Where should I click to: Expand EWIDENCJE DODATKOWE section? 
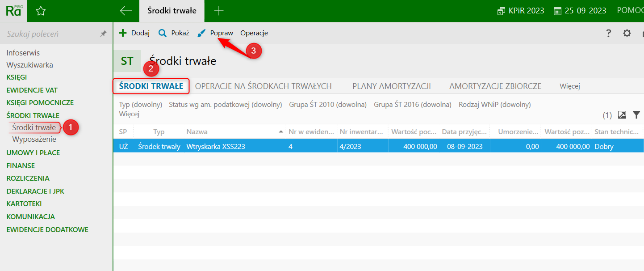[47, 229]
